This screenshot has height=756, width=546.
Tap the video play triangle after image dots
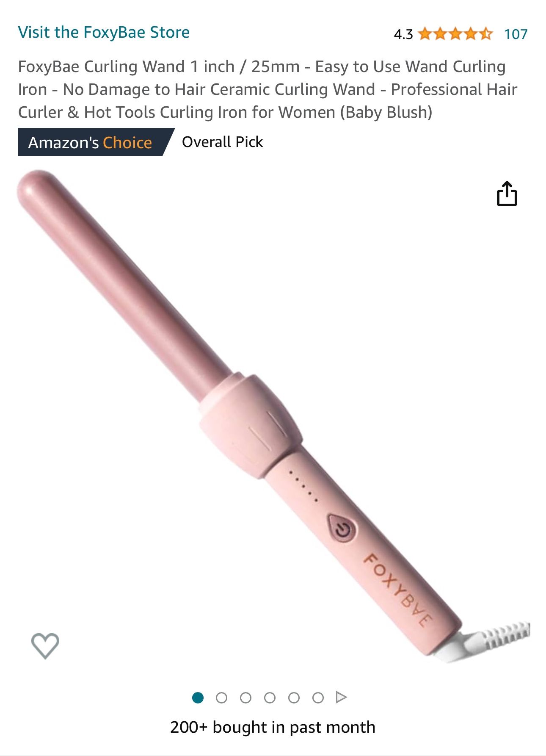pyautogui.click(x=341, y=697)
